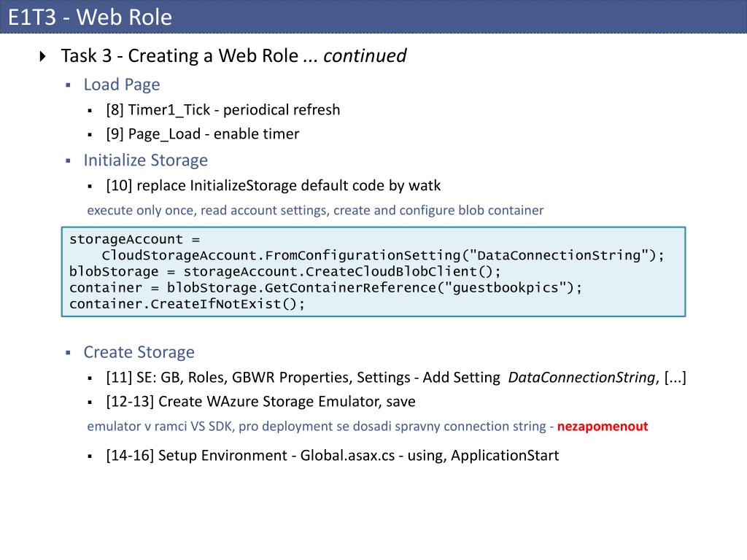
Task: Click the square bullet beside Initialize Storage
Action: [68, 161]
